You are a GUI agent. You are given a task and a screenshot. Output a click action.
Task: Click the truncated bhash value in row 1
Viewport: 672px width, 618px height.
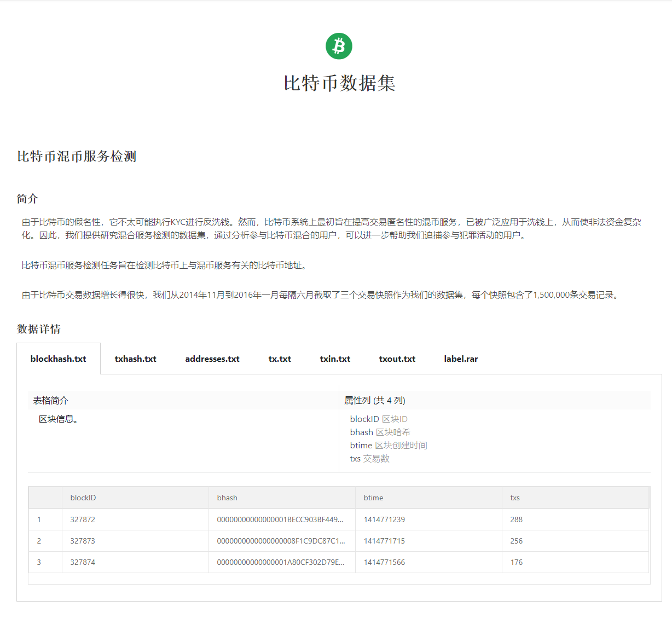click(280, 519)
